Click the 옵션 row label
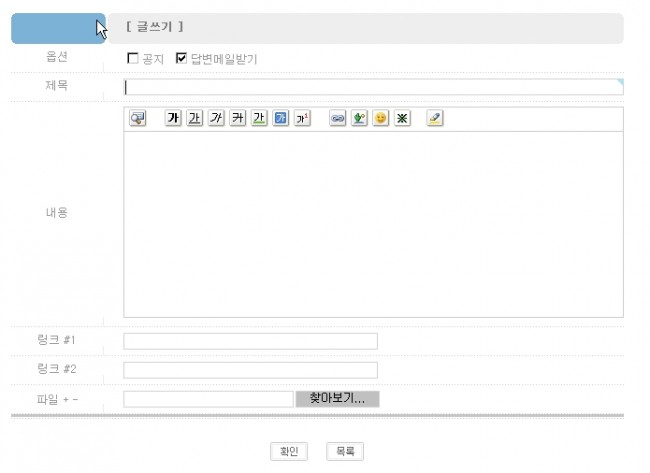650x473 pixels. click(x=56, y=56)
